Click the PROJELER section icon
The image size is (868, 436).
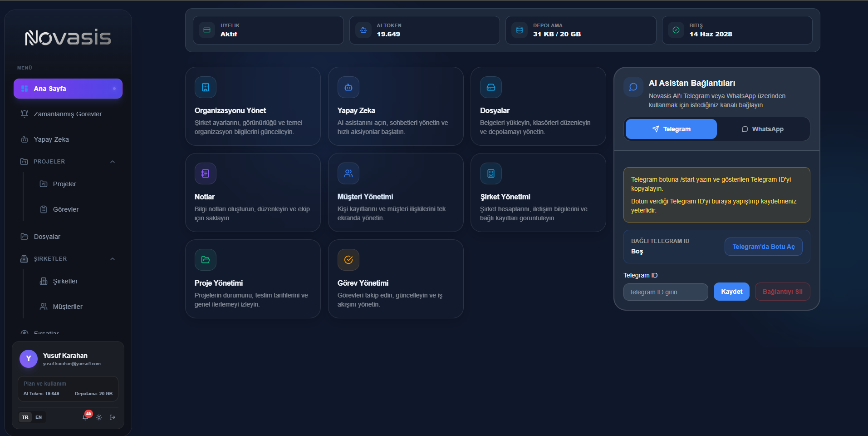(24, 162)
